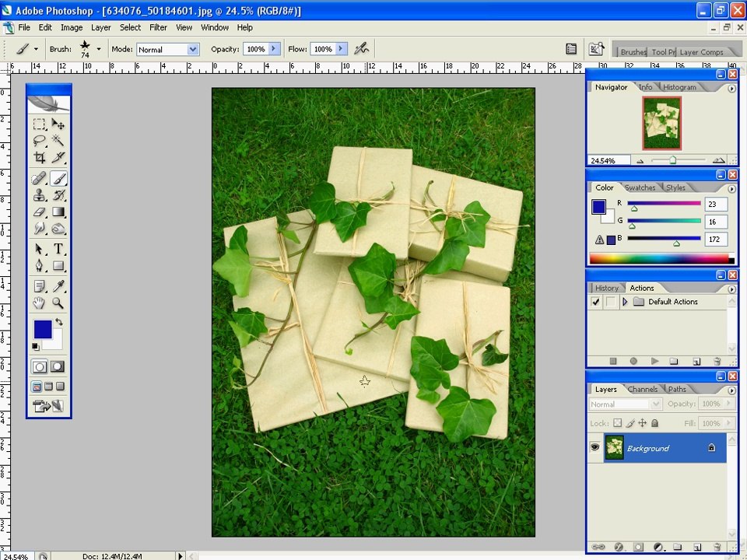Select the Type tool

point(58,249)
